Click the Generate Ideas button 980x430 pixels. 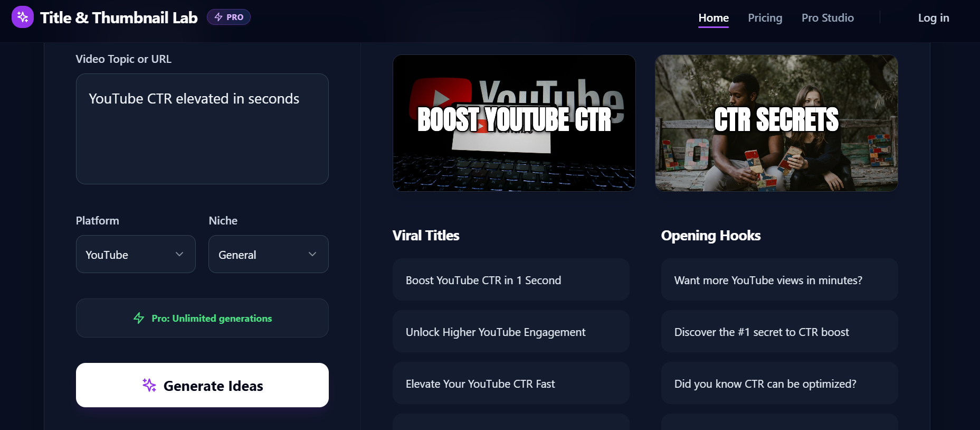point(202,385)
